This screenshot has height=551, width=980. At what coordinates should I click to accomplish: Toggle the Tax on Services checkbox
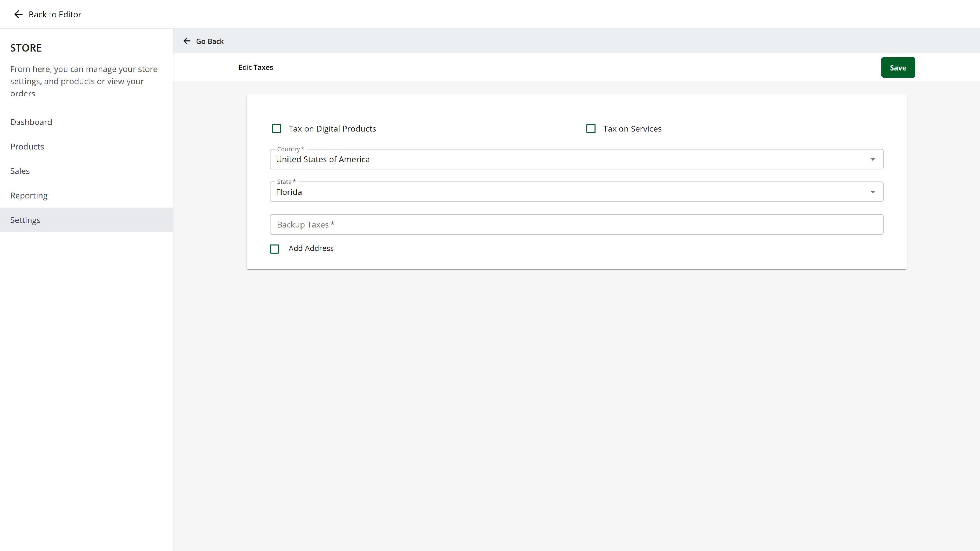591,129
